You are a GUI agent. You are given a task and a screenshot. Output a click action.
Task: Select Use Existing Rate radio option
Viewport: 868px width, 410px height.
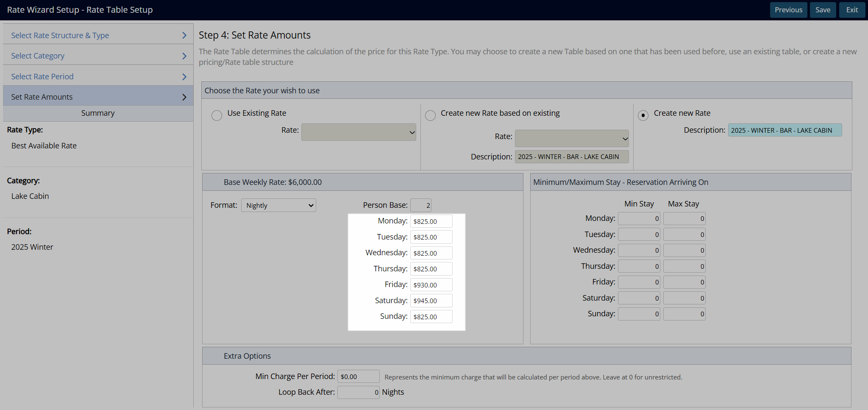point(217,115)
